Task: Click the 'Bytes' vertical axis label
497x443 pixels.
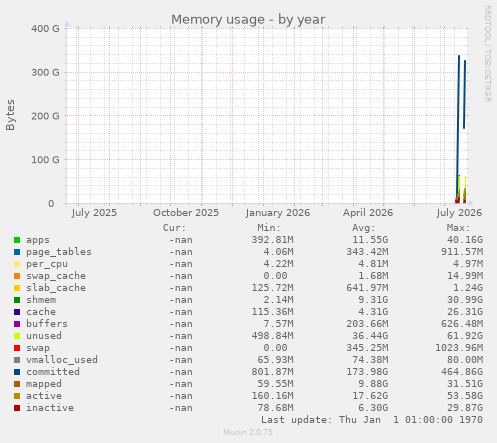Action: coord(10,115)
